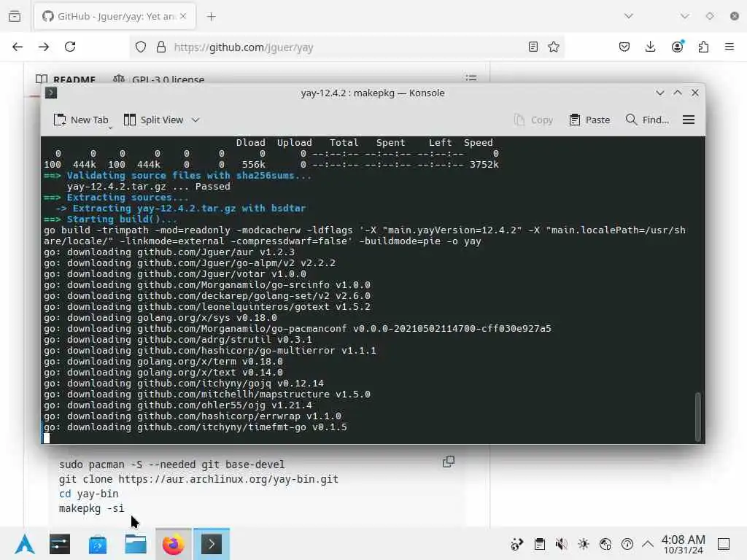This screenshot has width=747, height=560.
Task: Click 'yay-12.4.2.tar.gz ... Passed' terminal line
Action: [x=148, y=186]
